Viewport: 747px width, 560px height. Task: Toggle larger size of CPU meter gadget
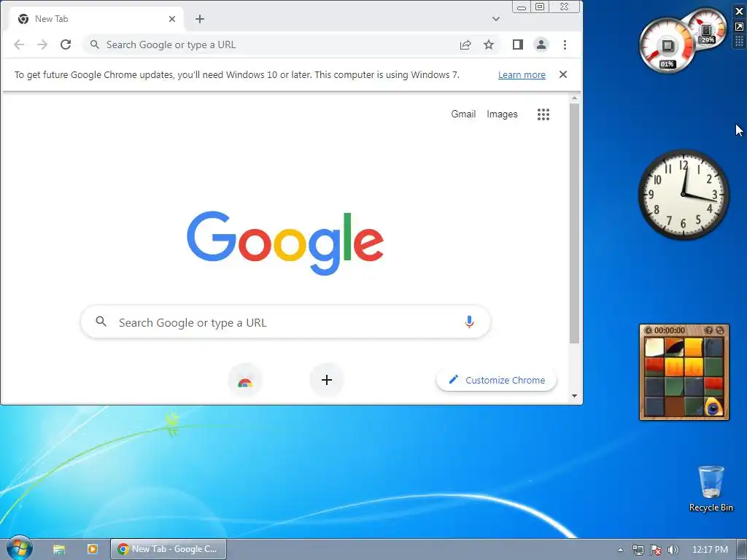(740, 27)
